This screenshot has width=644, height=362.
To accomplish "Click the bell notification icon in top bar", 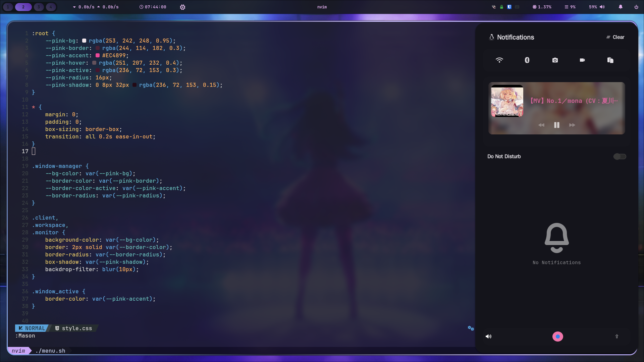I will (x=621, y=7).
